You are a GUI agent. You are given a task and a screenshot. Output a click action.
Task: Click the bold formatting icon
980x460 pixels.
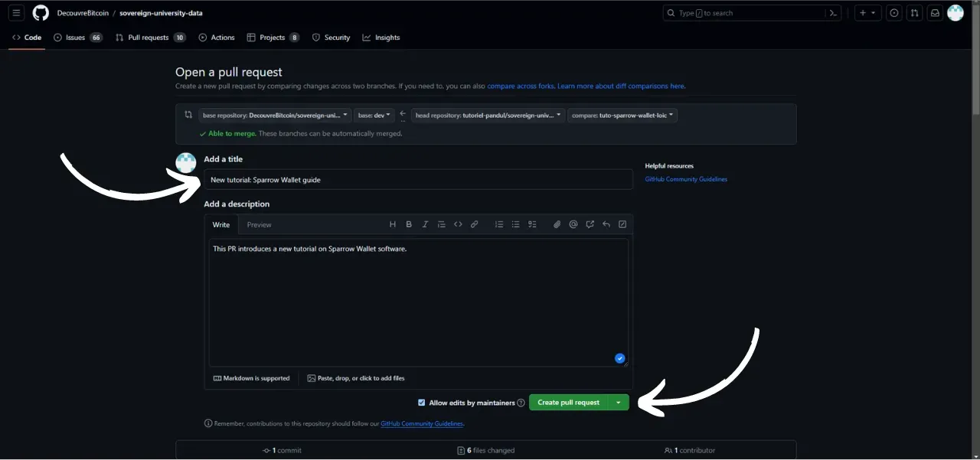[x=409, y=224]
